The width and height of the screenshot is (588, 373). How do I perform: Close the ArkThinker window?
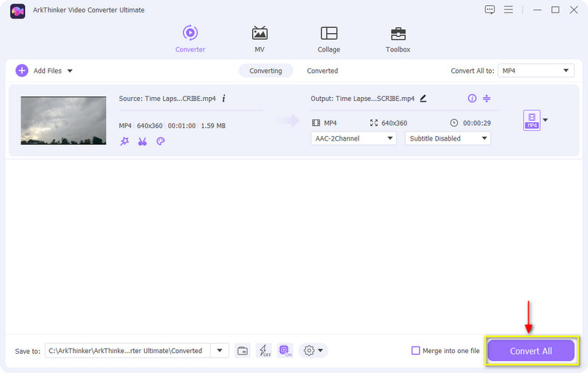click(574, 10)
